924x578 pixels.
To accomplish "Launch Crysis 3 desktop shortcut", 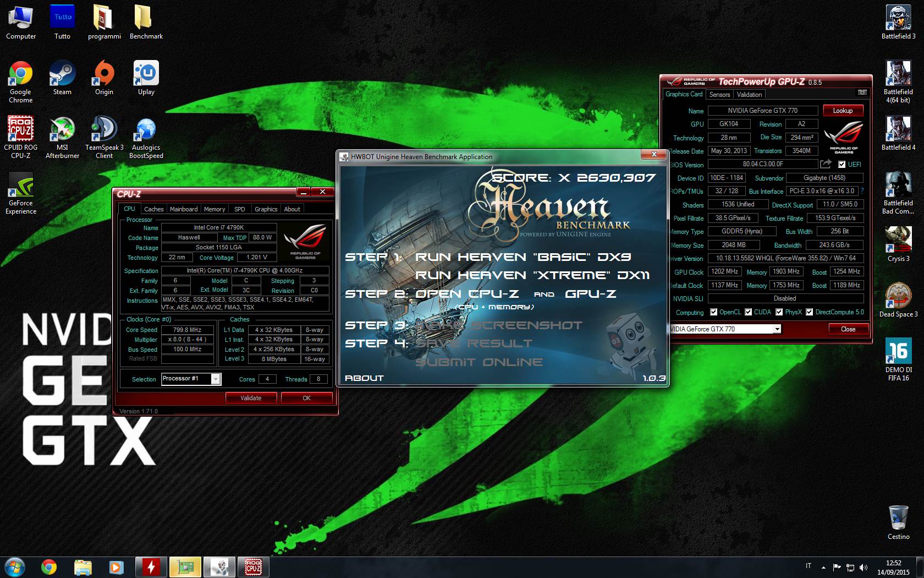I will coord(898,245).
